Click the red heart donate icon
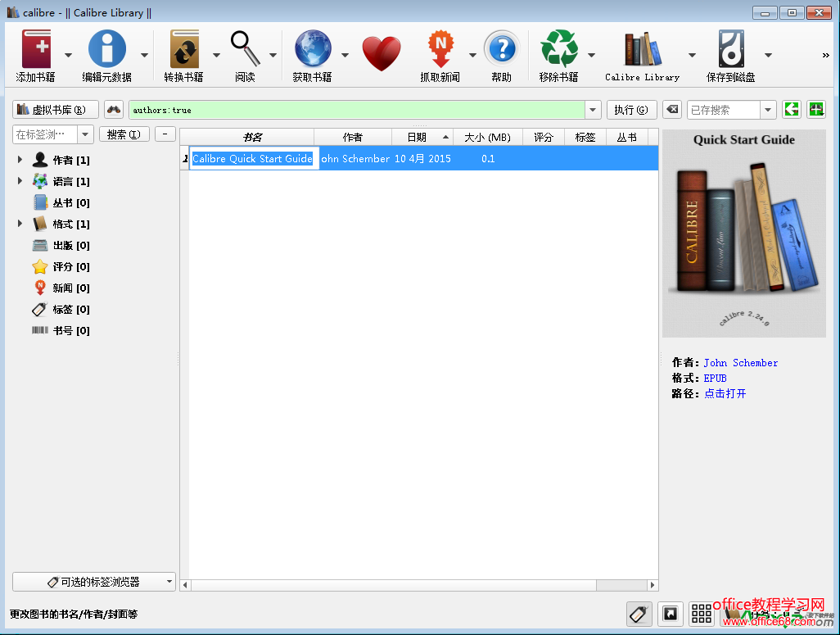 382,53
